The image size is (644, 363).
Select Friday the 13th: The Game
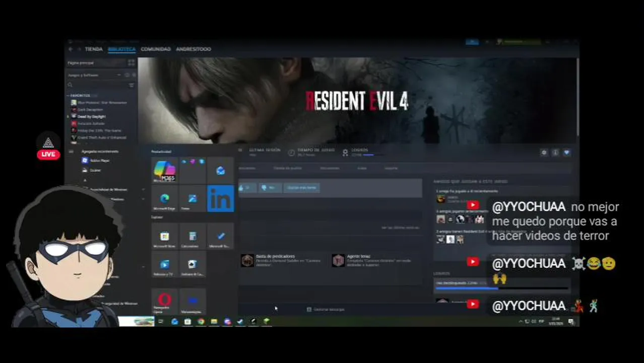tap(98, 130)
